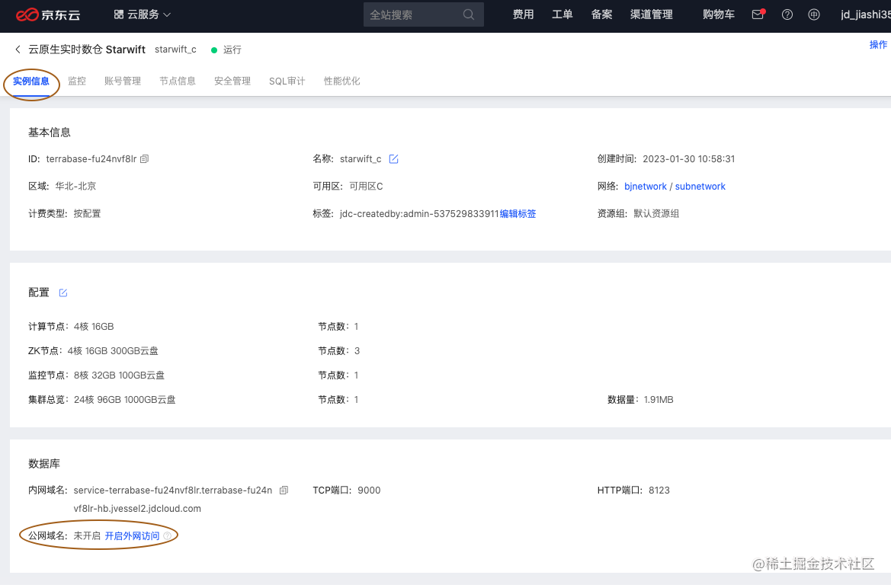The image size is (891, 588).
Task: Click 计算节点 value 4核 16GB
Action: (94, 327)
